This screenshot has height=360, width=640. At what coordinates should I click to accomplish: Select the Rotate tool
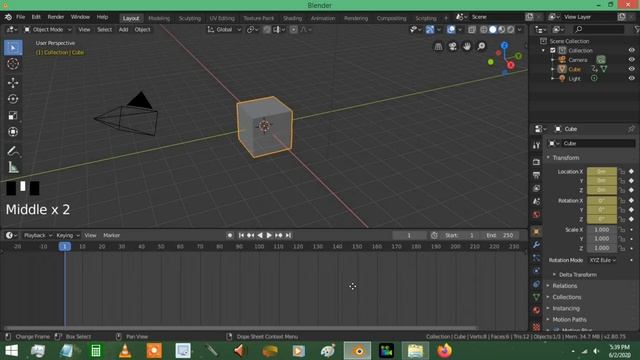13,99
